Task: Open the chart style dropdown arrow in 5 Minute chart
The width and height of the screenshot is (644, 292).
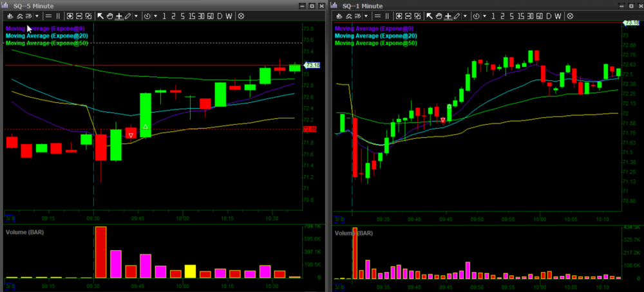Action: [37, 15]
